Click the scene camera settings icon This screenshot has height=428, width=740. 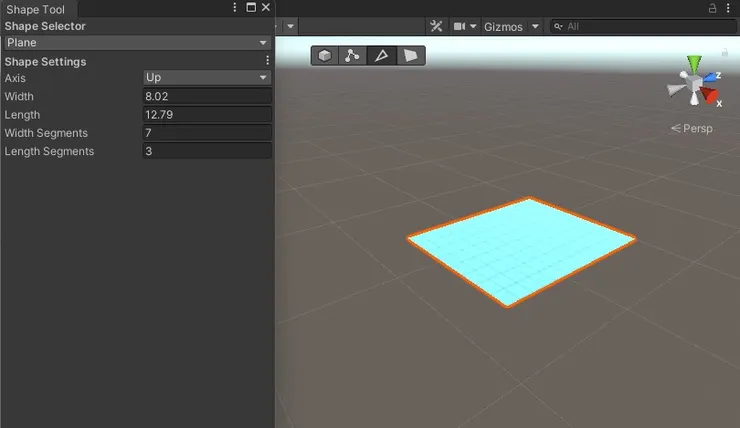tap(459, 26)
